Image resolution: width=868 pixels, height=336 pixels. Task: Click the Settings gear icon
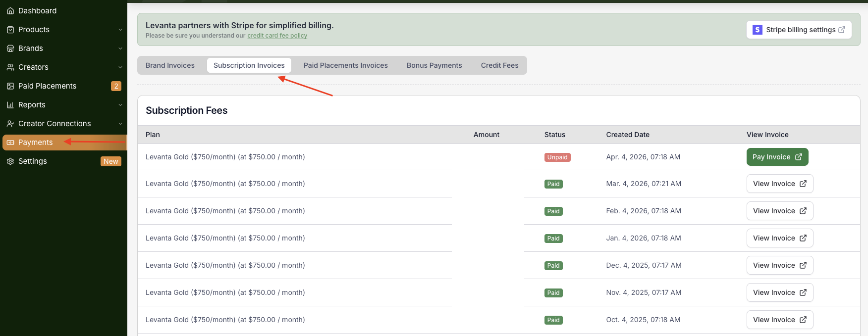point(10,161)
